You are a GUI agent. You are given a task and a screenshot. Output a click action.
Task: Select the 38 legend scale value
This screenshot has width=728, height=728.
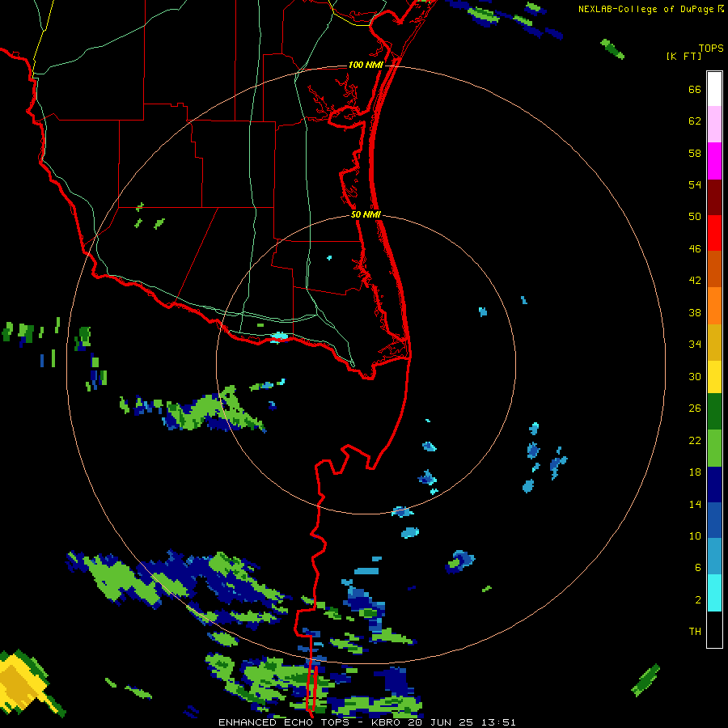tap(695, 312)
